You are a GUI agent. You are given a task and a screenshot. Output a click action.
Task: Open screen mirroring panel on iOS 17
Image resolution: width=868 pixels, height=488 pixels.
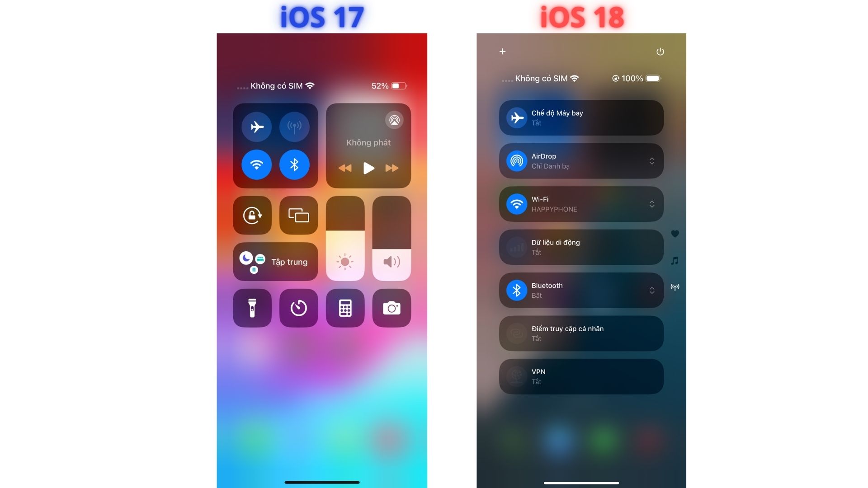click(x=299, y=215)
